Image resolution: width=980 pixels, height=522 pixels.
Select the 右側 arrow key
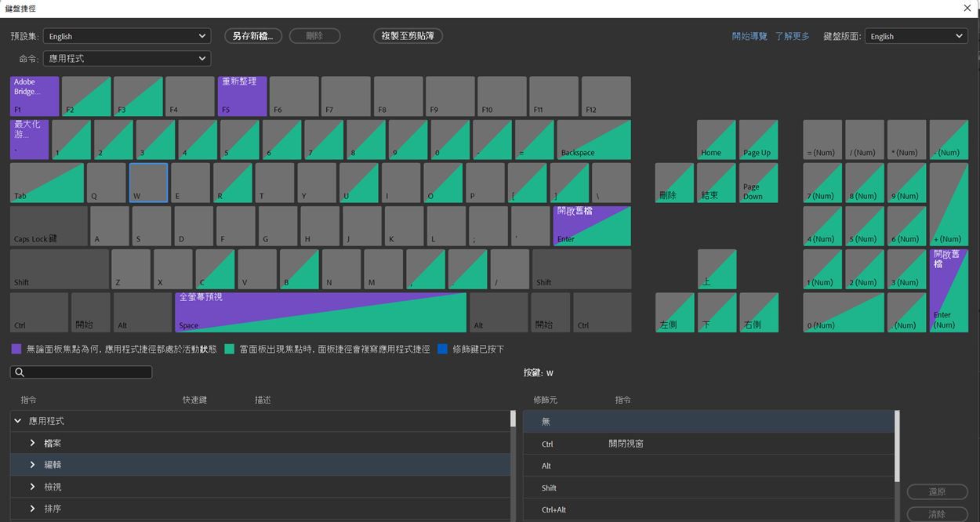(x=759, y=312)
